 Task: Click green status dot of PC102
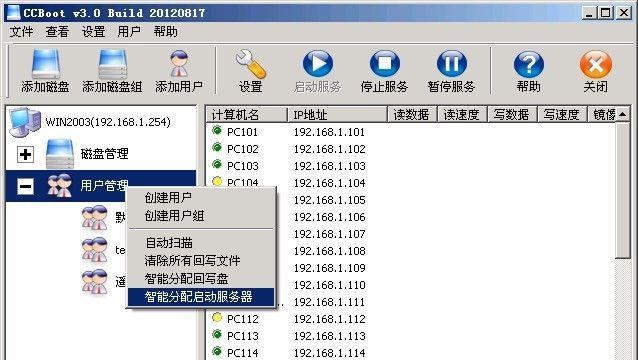(217, 147)
